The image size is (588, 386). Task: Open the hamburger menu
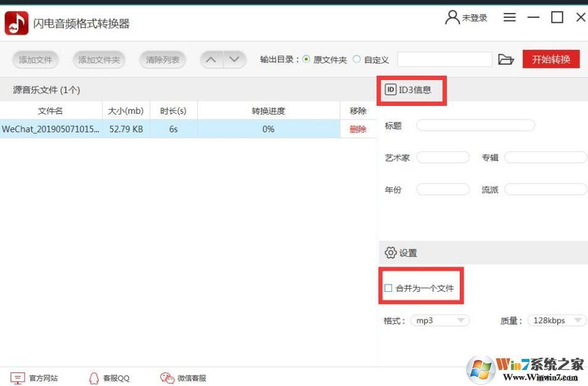[x=509, y=17]
